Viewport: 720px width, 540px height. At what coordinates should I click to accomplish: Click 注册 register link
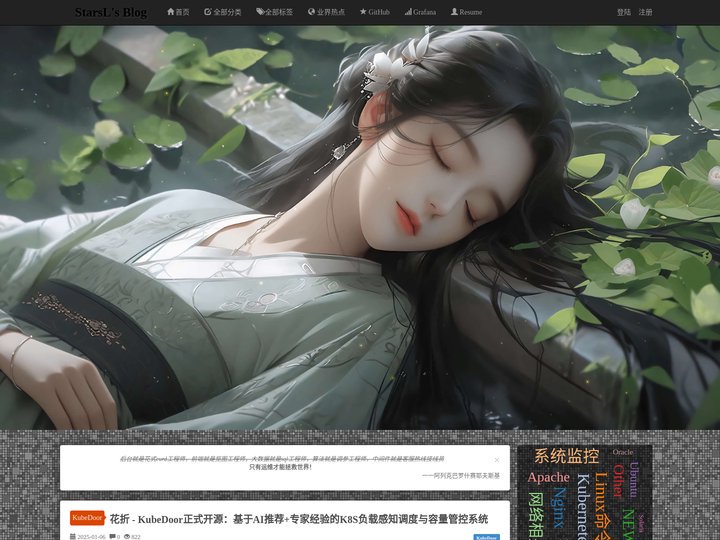point(645,12)
